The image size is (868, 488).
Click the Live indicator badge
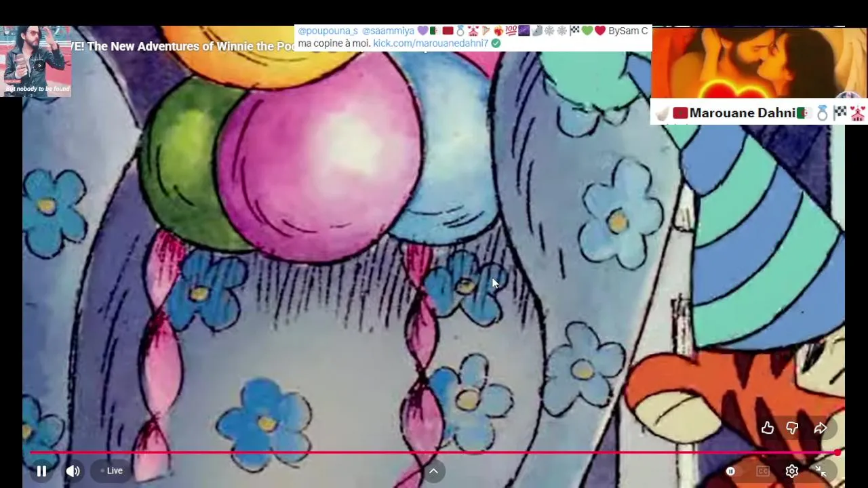[x=111, y=470]
